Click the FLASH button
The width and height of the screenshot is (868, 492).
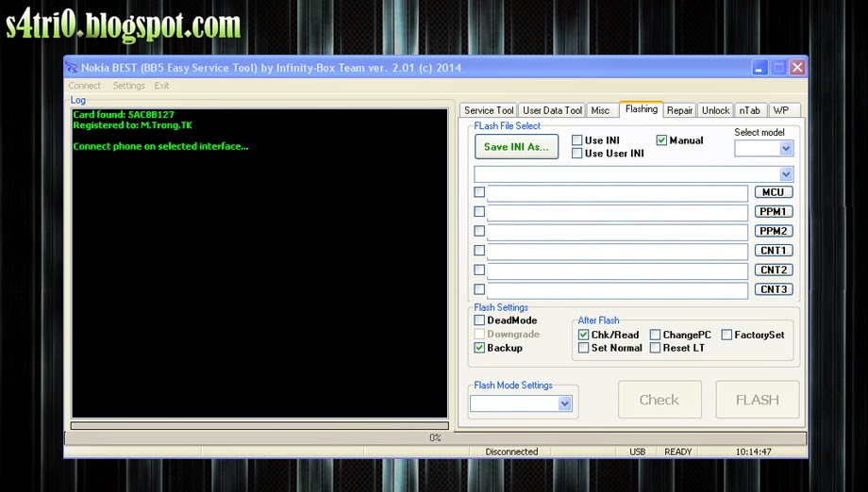click(758, 400)
